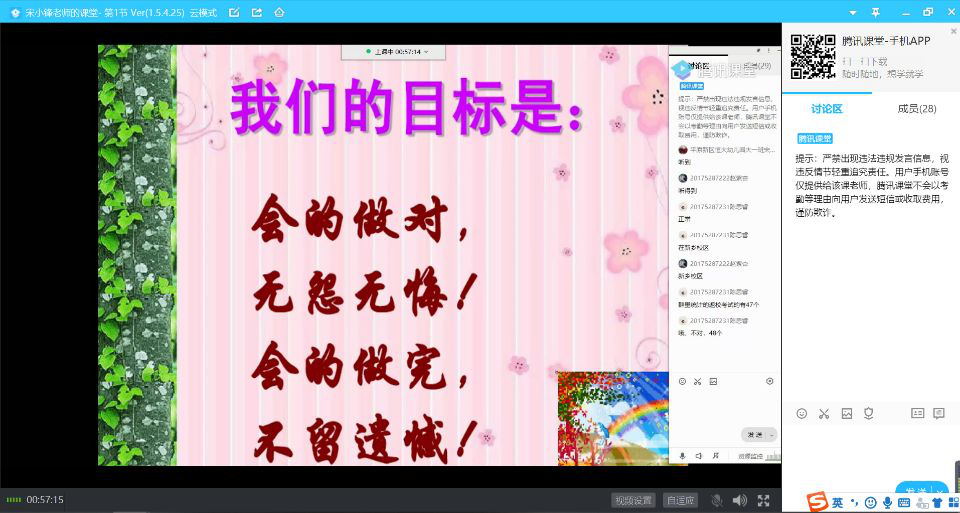Open the send options arrow beside Send button

click(941, 491)
